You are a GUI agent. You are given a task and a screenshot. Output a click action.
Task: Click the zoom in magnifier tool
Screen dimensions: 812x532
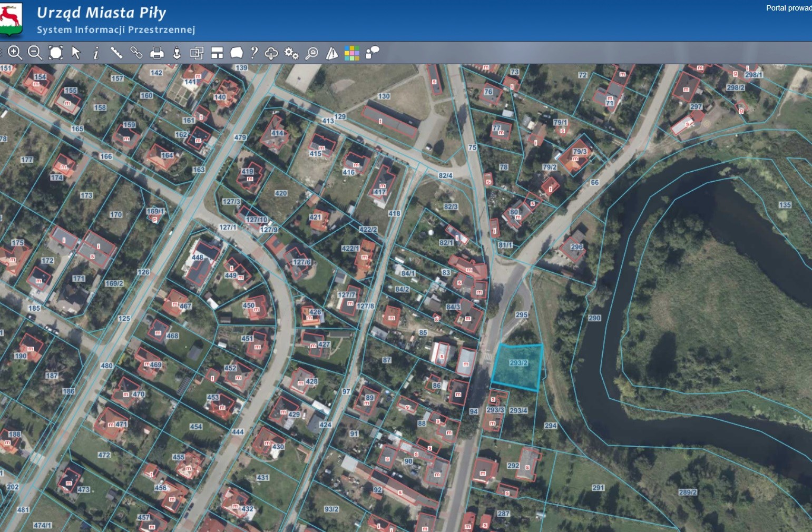(x=15, y=53)
